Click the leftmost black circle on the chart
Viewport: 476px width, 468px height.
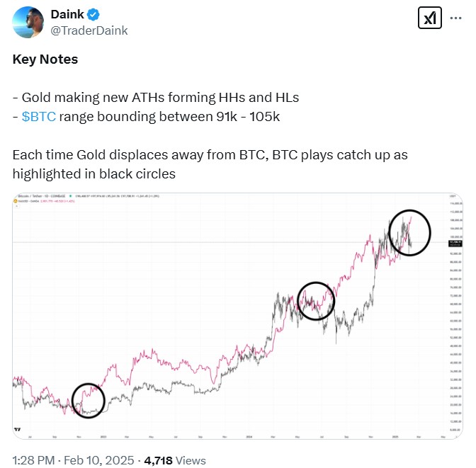click(88, 401)
